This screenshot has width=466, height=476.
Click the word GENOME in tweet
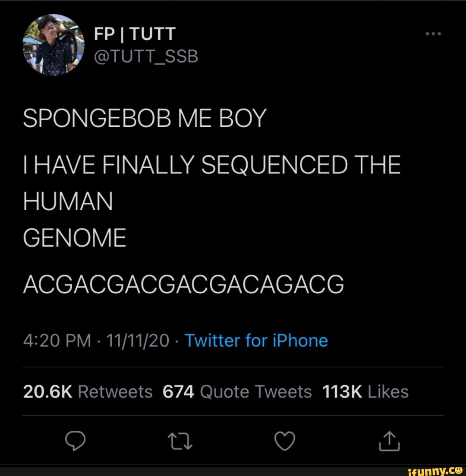(x=74, y=238)
